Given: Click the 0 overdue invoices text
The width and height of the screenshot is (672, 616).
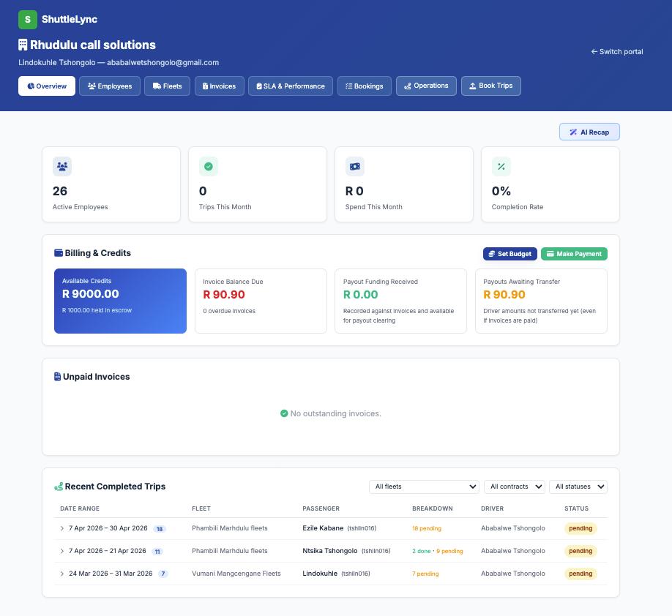Looking at the screenshot, I should point(229,311).
